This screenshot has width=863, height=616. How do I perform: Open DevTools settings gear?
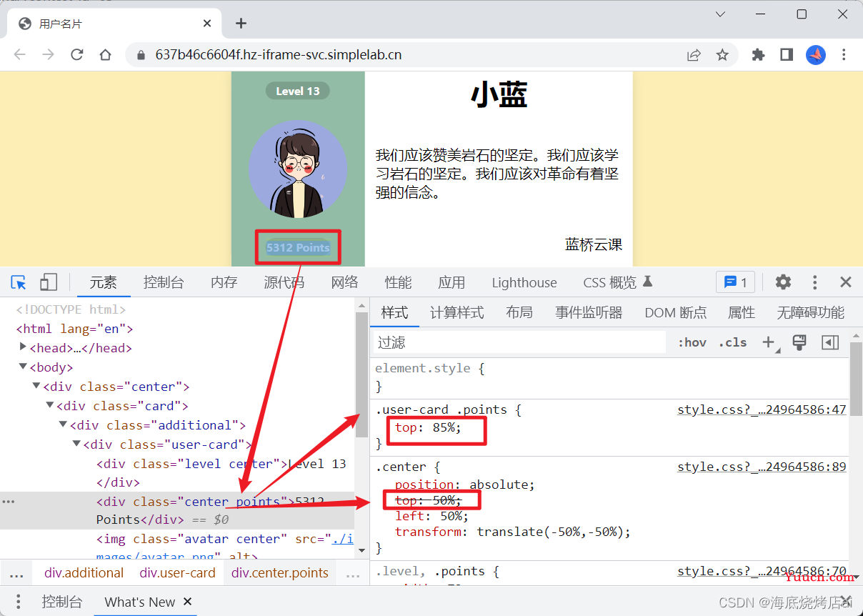(x=783, y=282)
